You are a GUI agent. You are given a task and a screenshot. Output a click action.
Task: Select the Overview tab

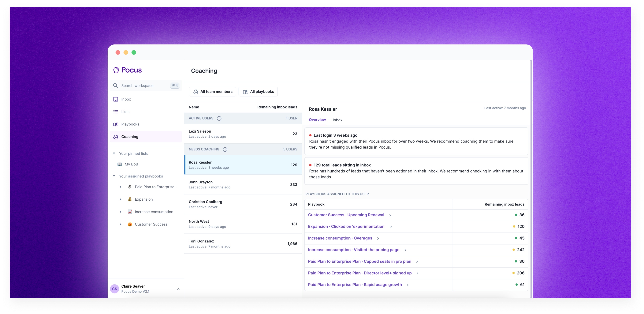tap(317, 120)
